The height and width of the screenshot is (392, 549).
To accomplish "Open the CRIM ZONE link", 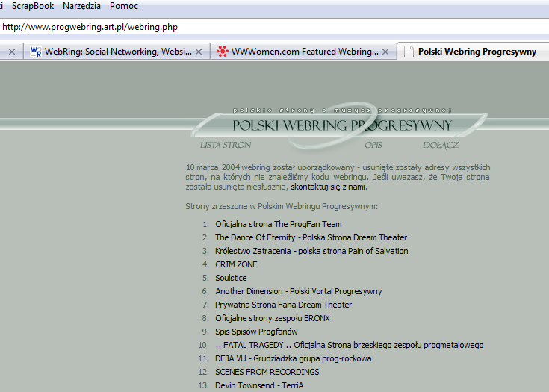I will (236, 264).
